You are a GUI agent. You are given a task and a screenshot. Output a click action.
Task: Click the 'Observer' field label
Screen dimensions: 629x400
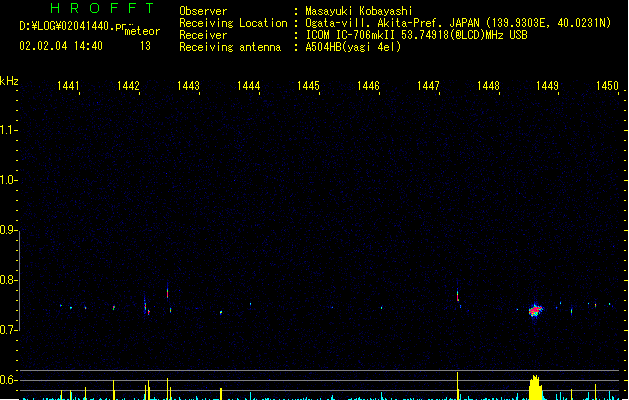[203, 11]
